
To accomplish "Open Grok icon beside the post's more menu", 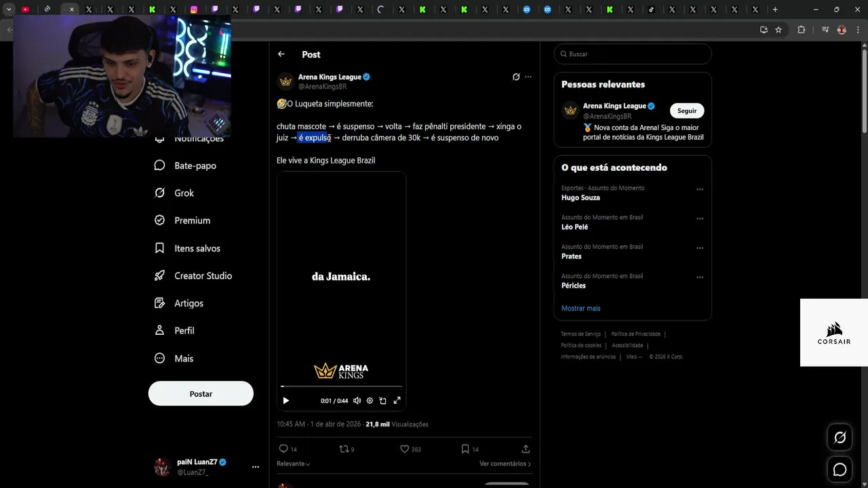I will coord(516,77).
